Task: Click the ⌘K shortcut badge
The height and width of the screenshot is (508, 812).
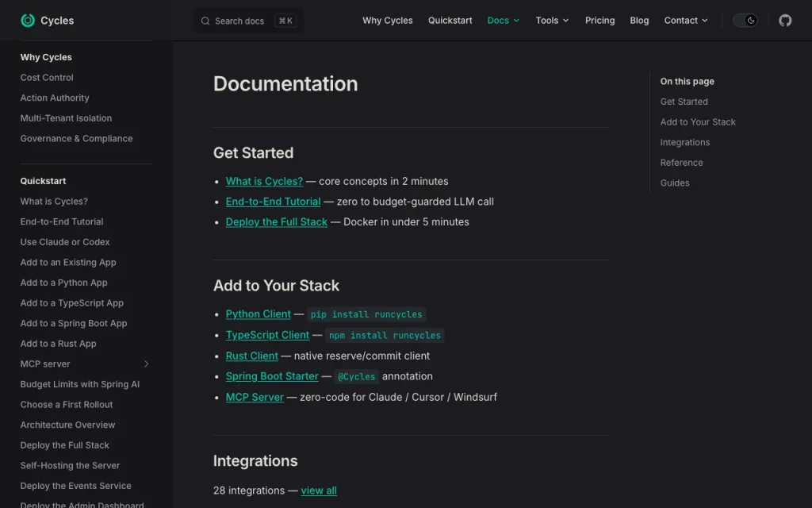Action: (285, 21)
